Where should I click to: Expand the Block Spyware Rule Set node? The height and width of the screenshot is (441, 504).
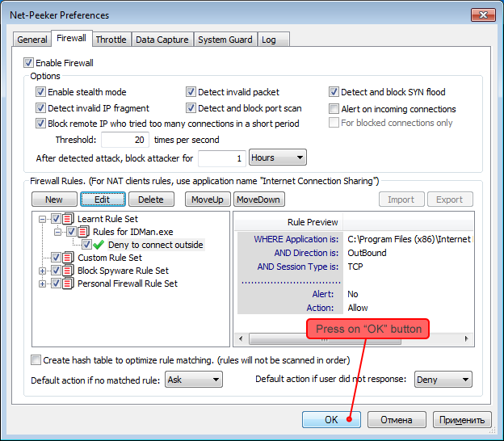click(x=43, y=271)
